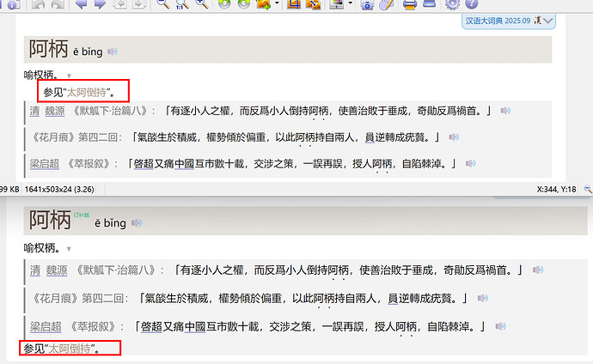
Task: Expand the 汉语大词典 2025.09 dictionary selector
Action: 509,21
